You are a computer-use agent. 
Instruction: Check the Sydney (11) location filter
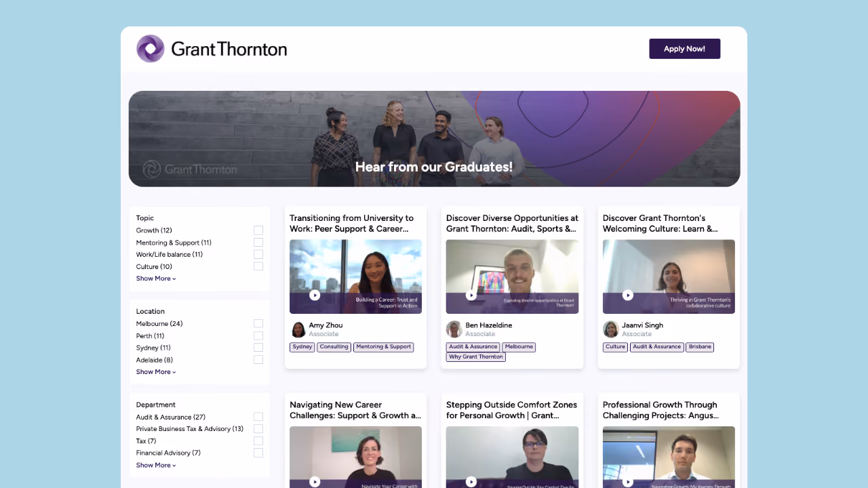click(x=258, y=348)
